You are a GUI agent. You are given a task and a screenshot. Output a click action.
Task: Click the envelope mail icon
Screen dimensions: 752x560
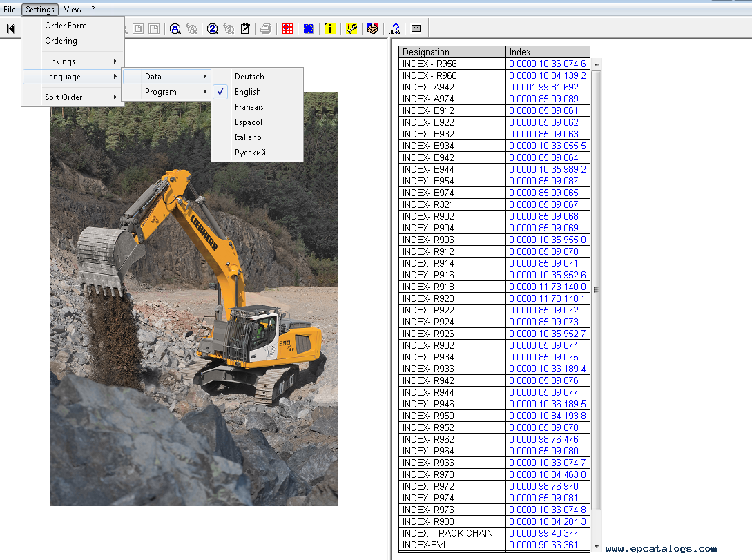click(x=416, y=28)
